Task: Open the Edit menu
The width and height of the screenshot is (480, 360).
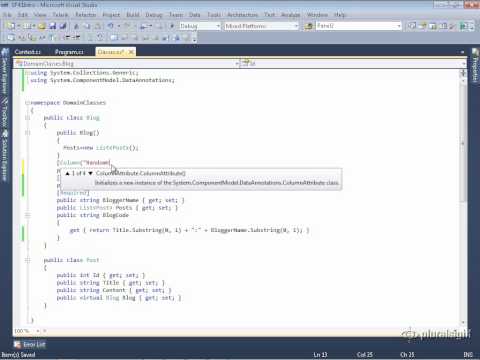Action: click(x=23, y=15)
